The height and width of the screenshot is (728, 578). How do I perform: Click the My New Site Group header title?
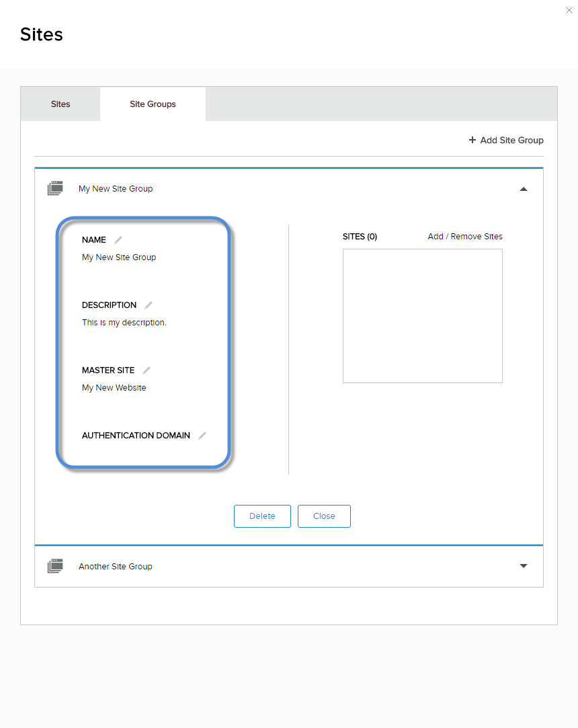[116, 188]
